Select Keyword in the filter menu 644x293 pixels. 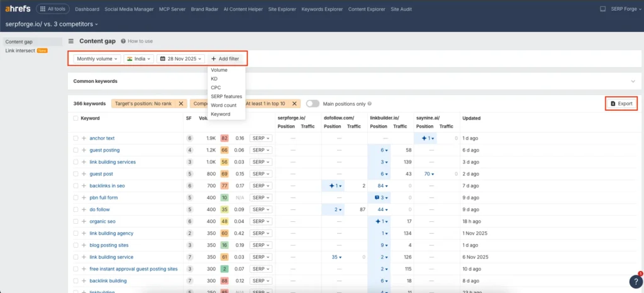pos(221,114)
